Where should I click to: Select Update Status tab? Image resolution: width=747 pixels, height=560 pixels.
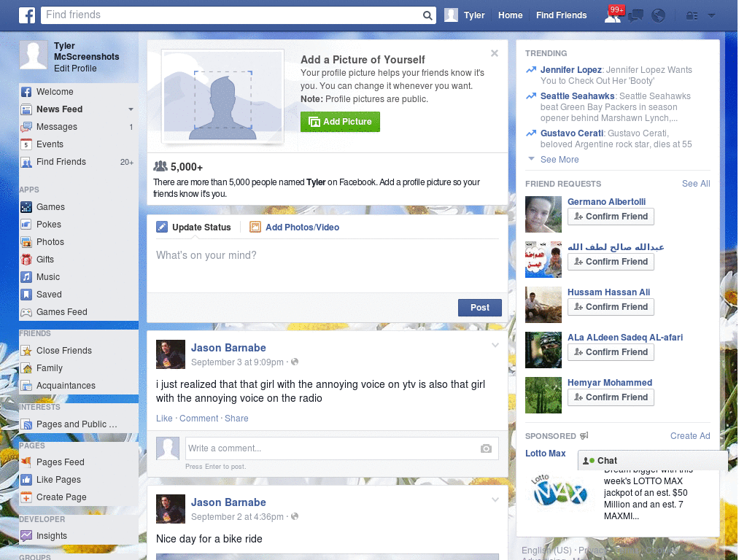[193, 227]
